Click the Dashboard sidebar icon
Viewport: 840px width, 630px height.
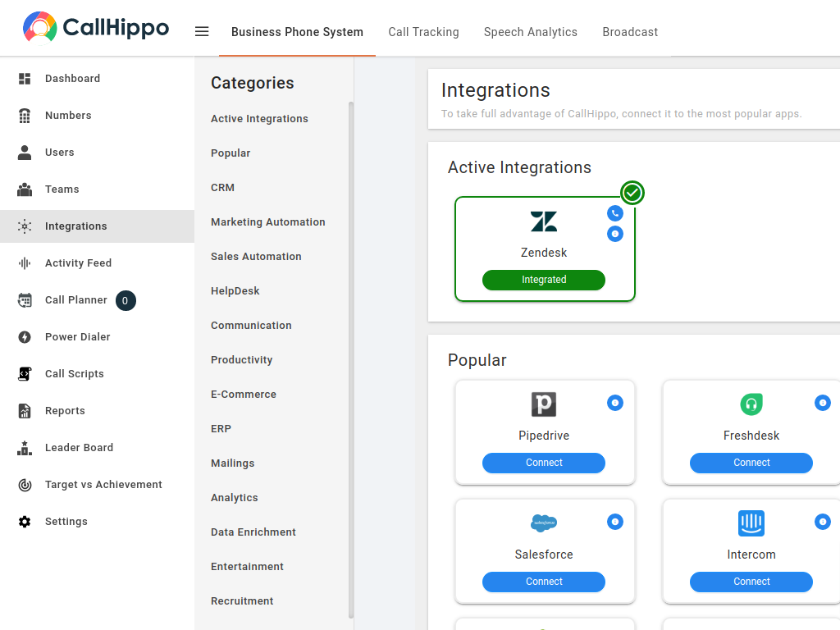click(25, 79)
